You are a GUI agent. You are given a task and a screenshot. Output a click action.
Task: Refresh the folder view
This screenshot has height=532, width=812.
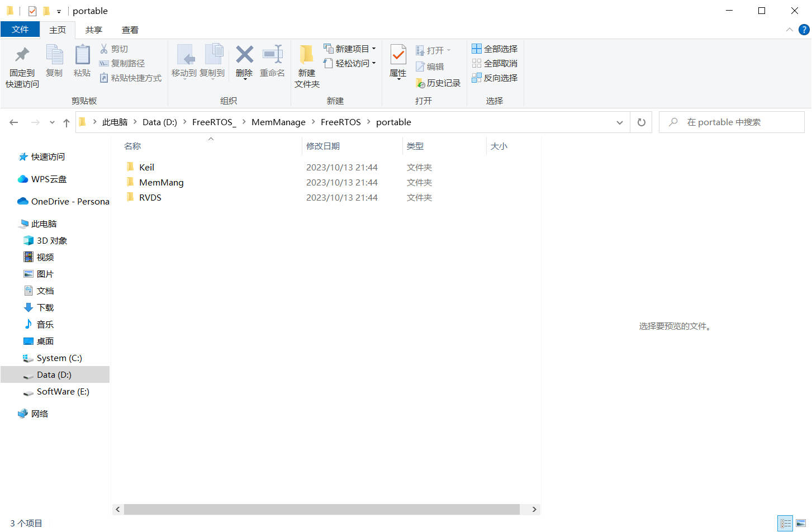[x=641, y=122]
